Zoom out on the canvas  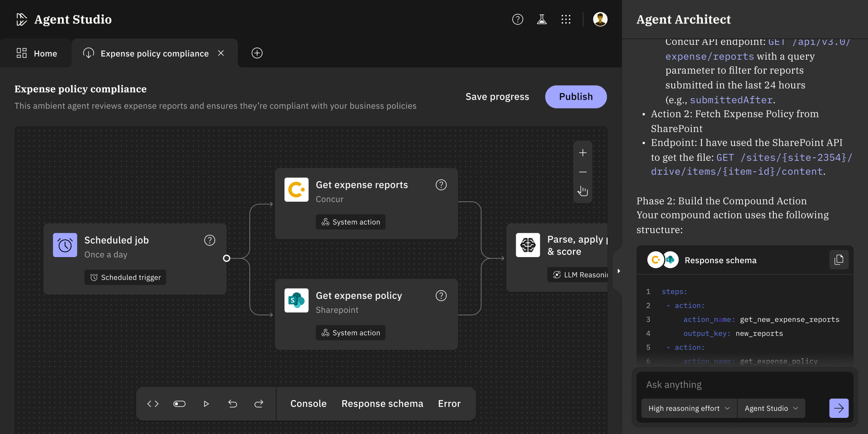(x=583, y=172)
